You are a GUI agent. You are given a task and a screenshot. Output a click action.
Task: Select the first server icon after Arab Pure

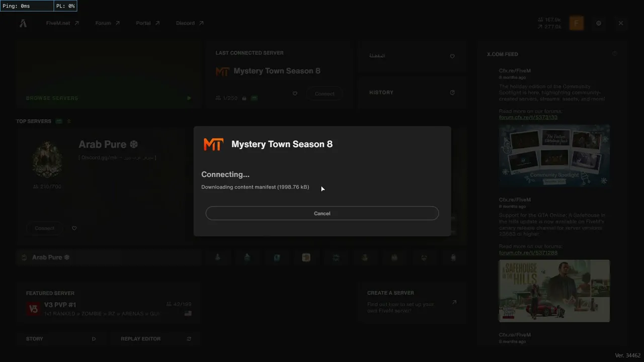[x=218, y=257]
